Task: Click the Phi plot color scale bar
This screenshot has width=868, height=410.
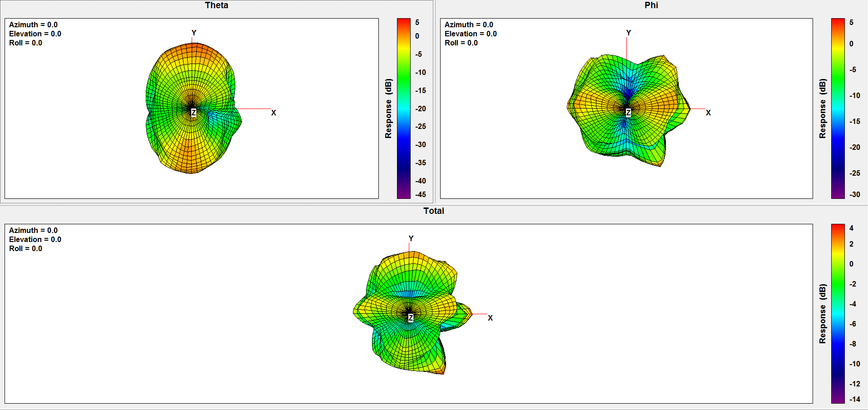Action: [838, 109]
